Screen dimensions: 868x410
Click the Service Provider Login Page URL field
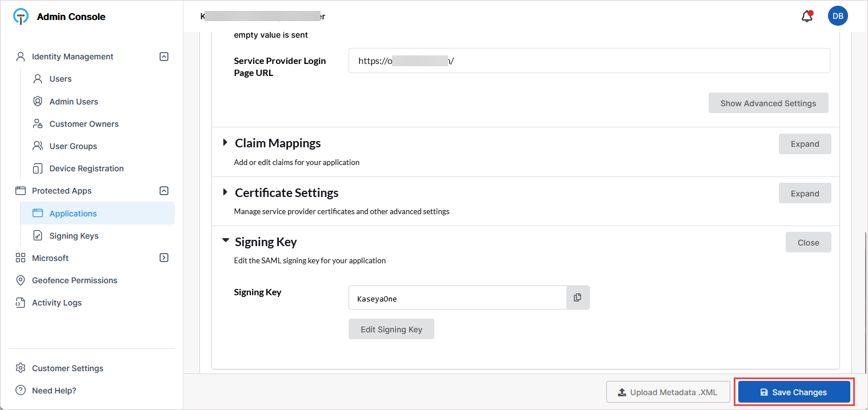pos(589,61)
